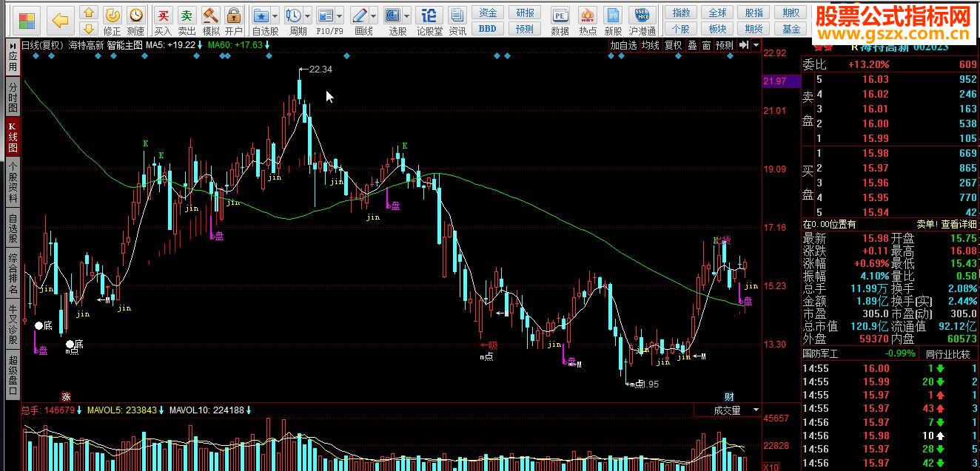This screenshot has height=471, width=980.
Task: Open 开户 account lock icon
Action: [x=234, y=21]
